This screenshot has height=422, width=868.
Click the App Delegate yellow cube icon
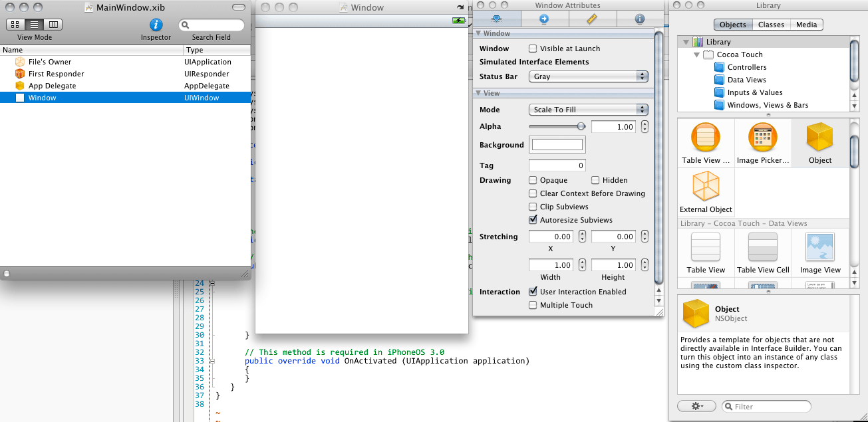pos(19,86)
